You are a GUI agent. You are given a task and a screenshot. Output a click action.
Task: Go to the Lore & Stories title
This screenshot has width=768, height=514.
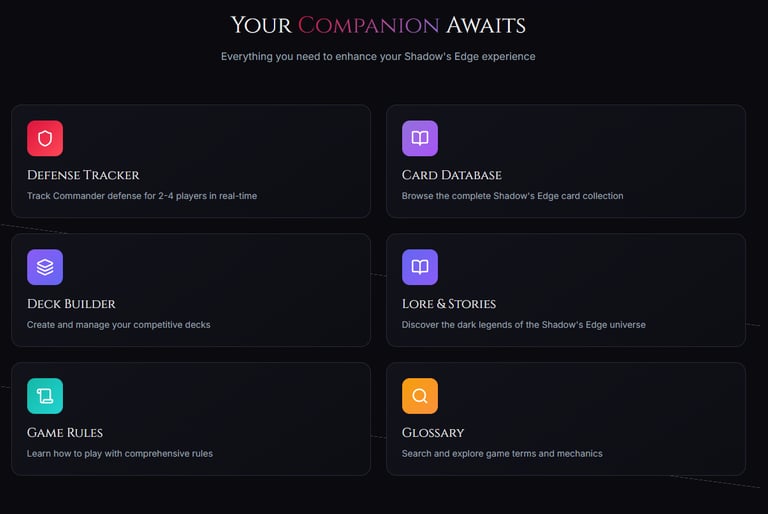(x=449, y=304)
